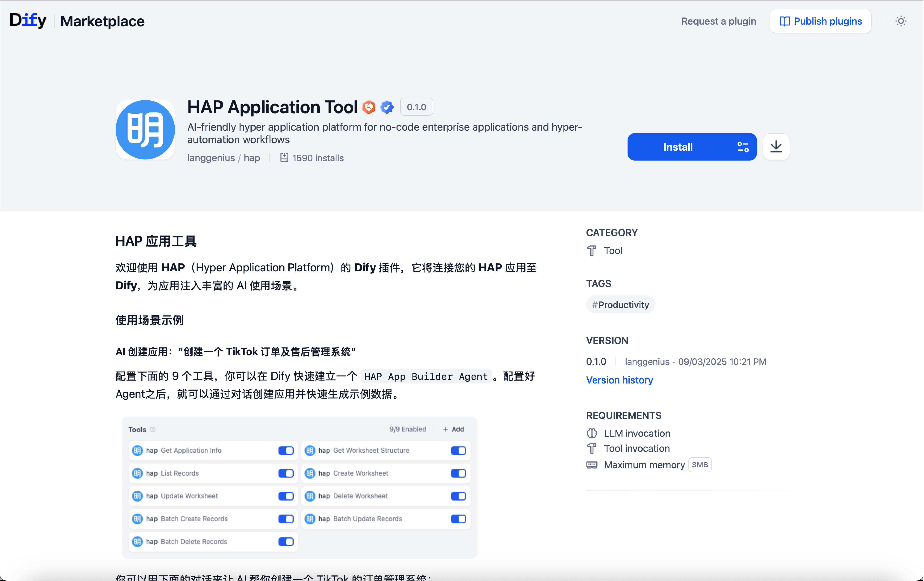Screen dimensions: 924x581
Task: Toggle off hap Get Application Info
Action: click(x=286, y=451)
